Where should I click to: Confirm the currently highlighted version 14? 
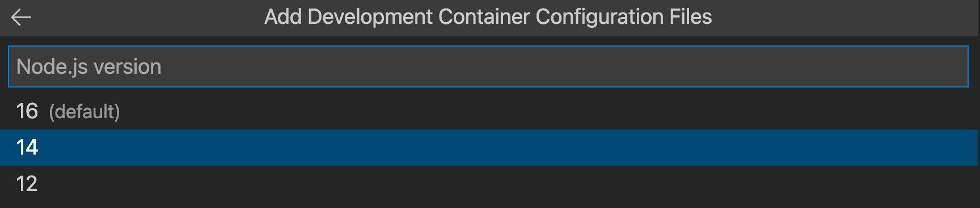tap(490, 148)
